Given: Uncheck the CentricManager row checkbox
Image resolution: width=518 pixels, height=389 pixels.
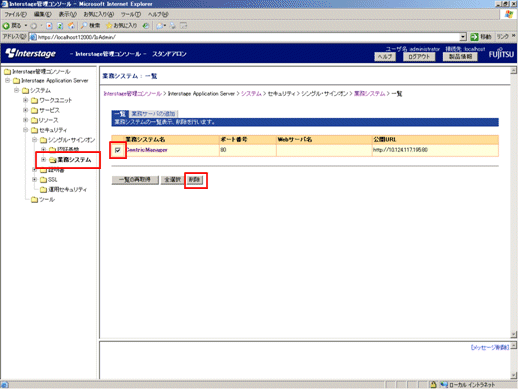Looking at the screenshot, I should 118,150.
